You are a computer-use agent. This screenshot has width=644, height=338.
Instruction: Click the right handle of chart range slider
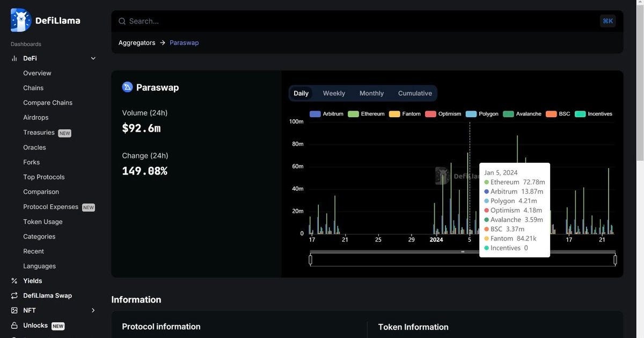(615, 260)
